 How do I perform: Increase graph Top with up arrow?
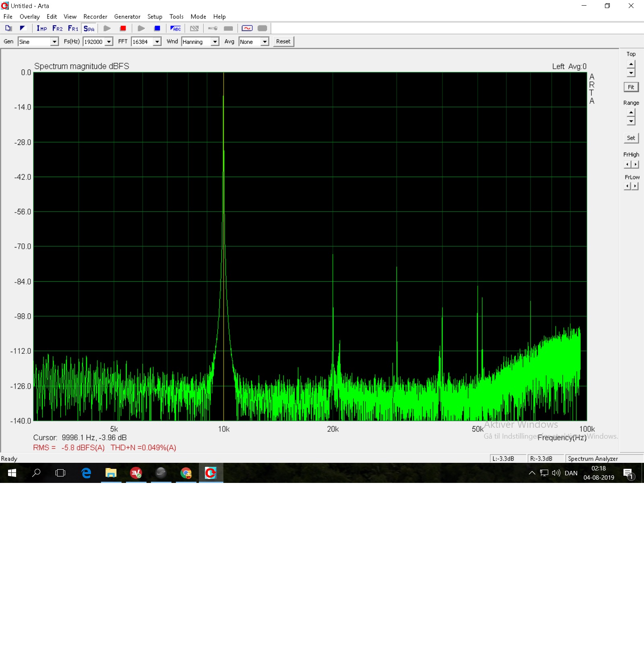(x=631, y=64)
